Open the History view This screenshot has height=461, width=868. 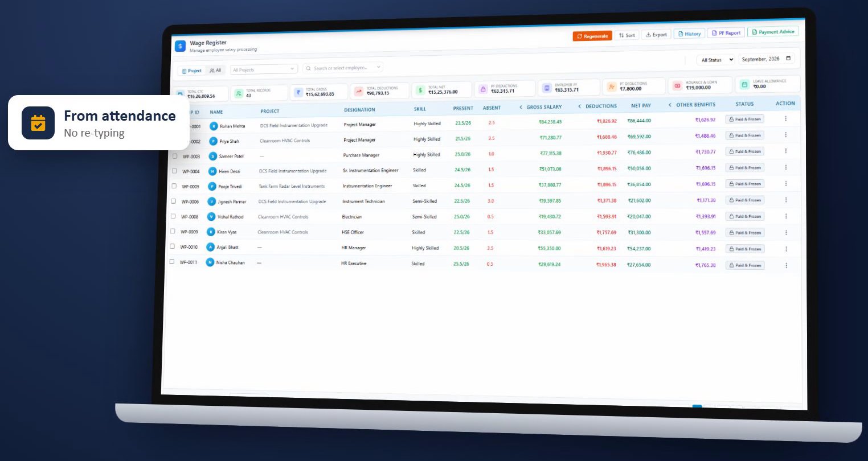(x=689, y=34)
